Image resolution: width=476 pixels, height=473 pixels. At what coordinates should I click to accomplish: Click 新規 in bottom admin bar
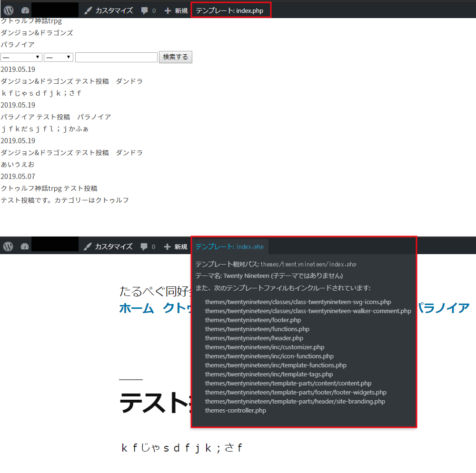[176, 246]
